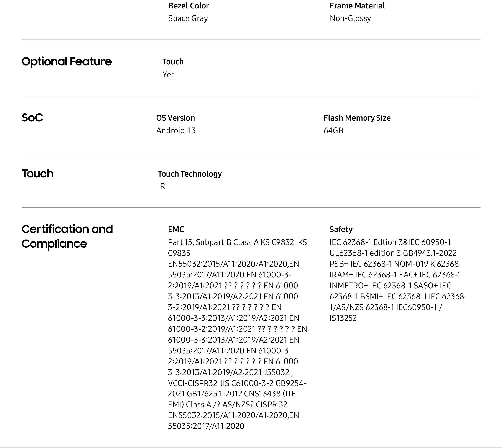The width and height of the screenshot is (502, 448).
Task: Click the Non-Glossy value text
Action: (x=350, y=18)
